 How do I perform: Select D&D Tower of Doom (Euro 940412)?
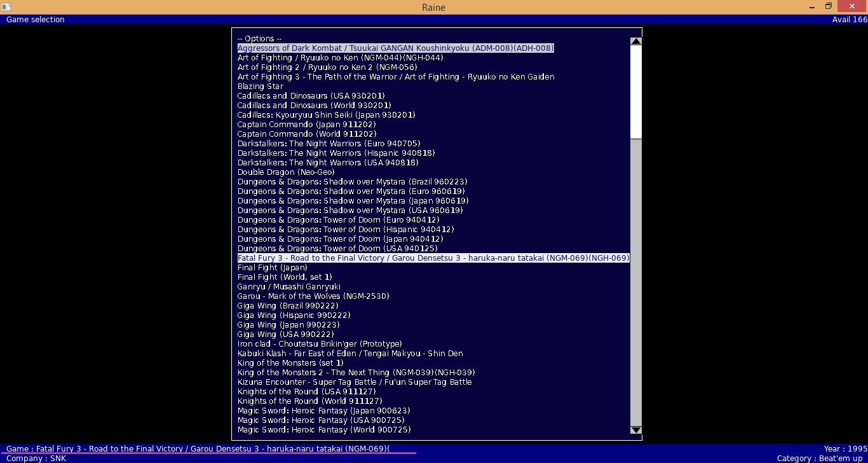(338, 220)
